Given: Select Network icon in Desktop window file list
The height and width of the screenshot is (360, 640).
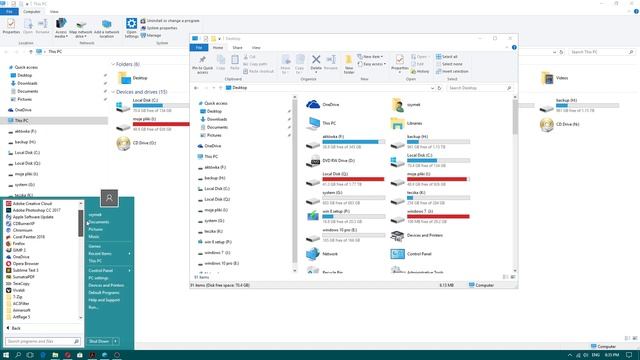Looking at the screenshot, I should coord(313,254).
